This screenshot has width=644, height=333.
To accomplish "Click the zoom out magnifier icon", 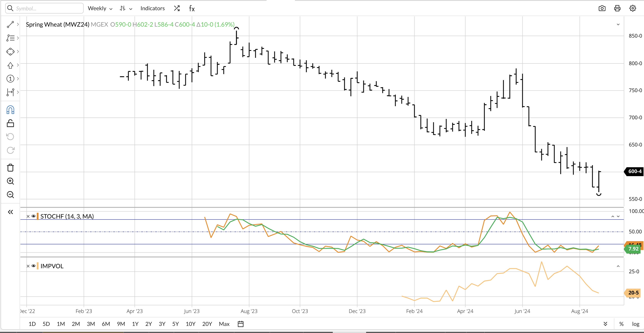I will click(x=10, y=195).
